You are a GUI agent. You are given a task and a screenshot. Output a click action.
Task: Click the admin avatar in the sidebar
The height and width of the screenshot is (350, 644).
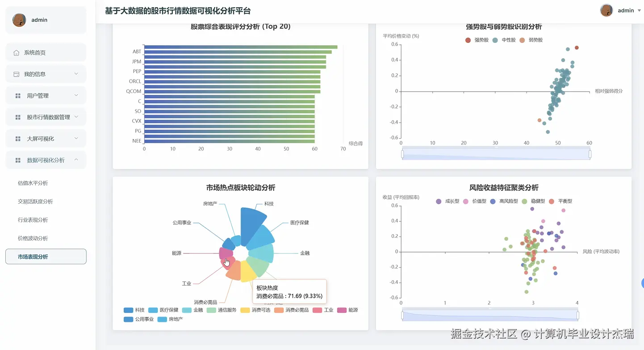click(x=19, y=20)
